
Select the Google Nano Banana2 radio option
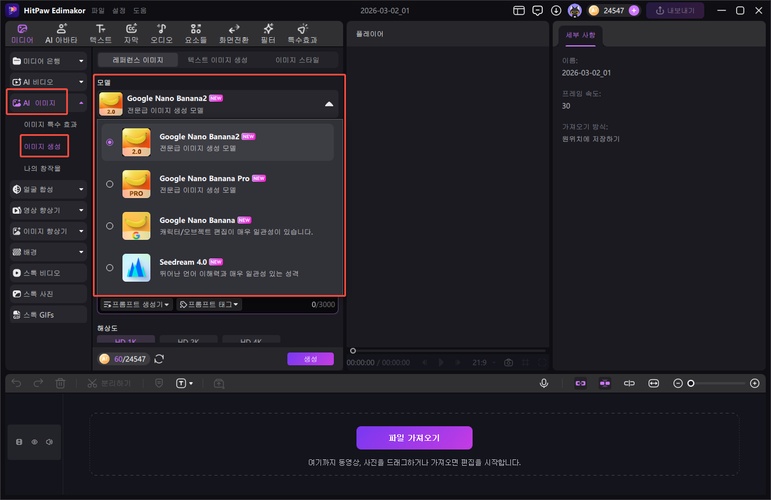click(110, 142)
